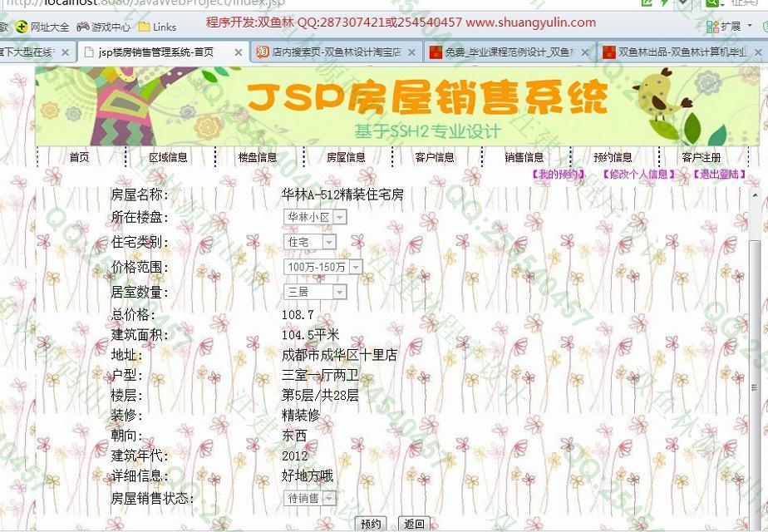Switch to 免费_毕业课程范例设计 tab

[510, 52]
